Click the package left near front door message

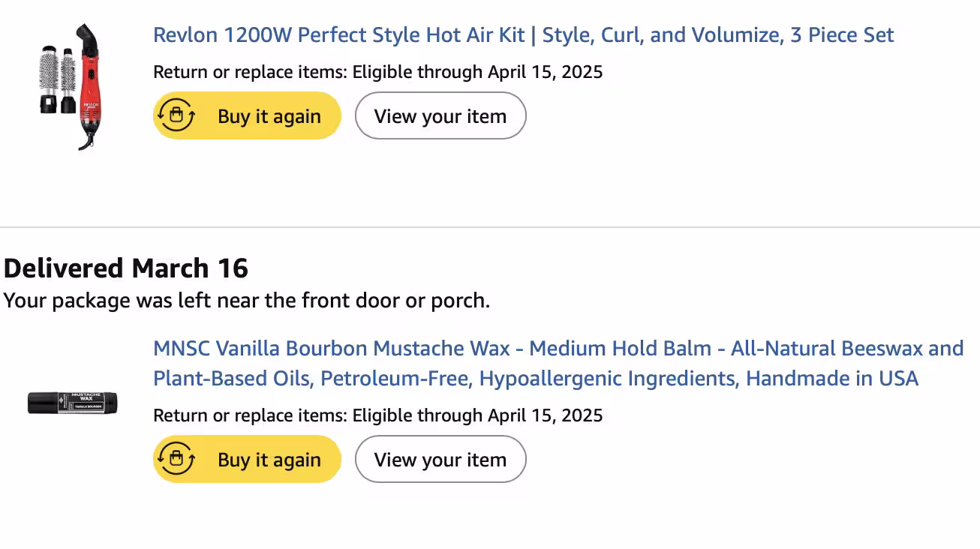pos(246,301)
